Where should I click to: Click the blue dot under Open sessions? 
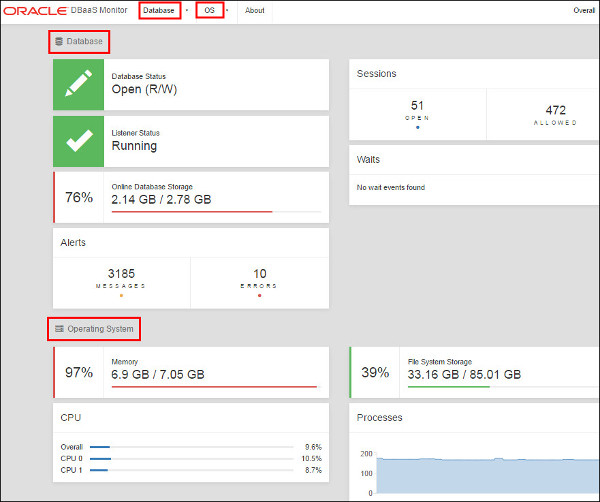(x=417, y=127)
